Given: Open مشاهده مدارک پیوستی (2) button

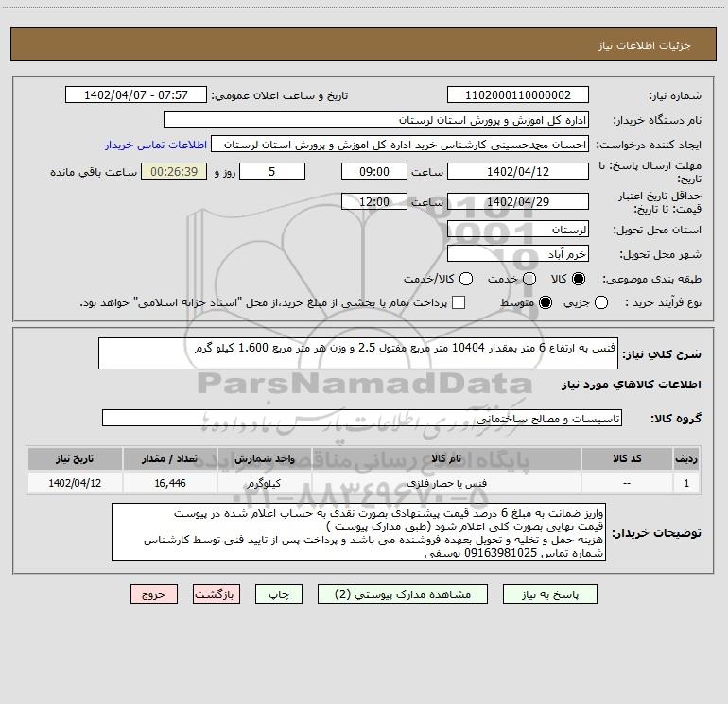Looking at the screenshot, I should click(x=403, y=594).
